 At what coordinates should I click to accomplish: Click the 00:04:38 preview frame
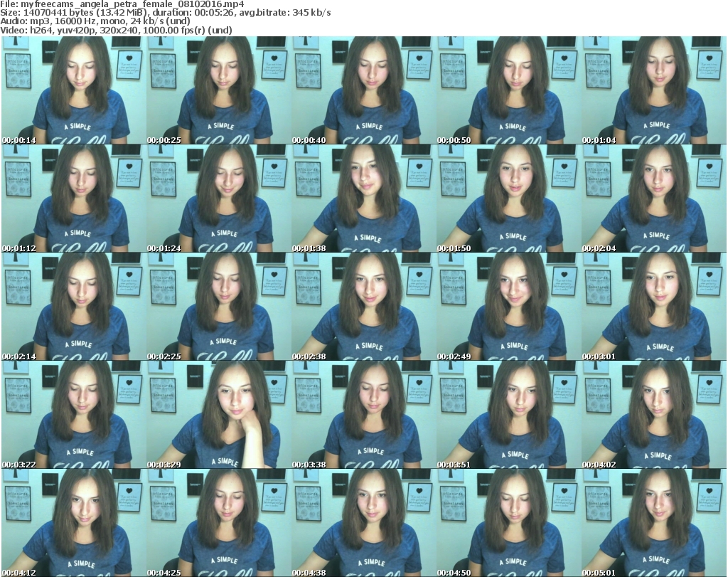(363, 523)
